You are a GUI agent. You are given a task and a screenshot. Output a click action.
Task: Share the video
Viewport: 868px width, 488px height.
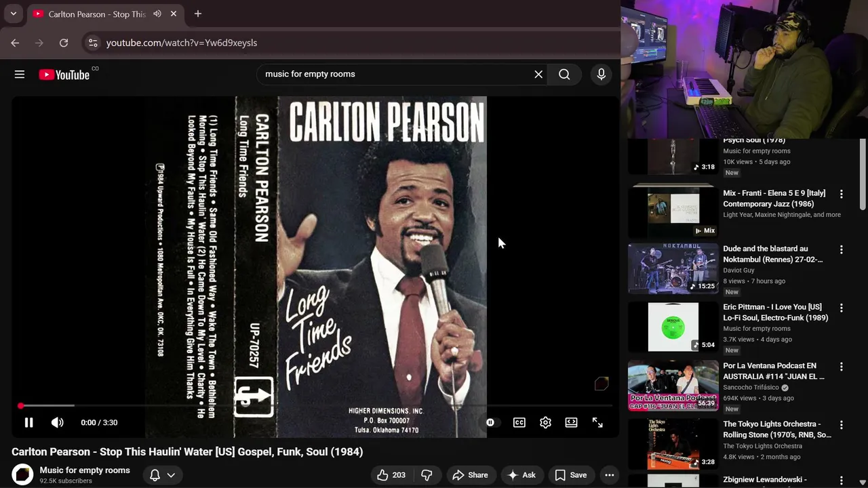click(470, 475)
